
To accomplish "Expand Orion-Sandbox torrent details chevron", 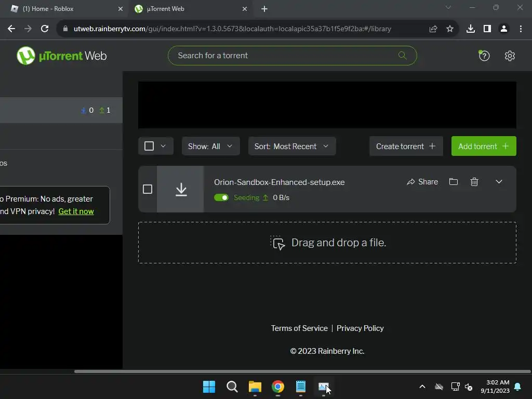I will pos(498,182).
